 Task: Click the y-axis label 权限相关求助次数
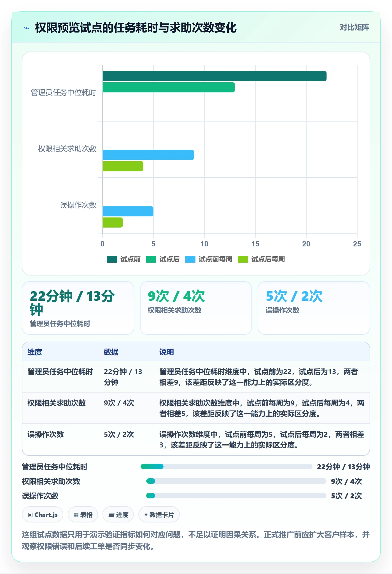coord(67,149)
